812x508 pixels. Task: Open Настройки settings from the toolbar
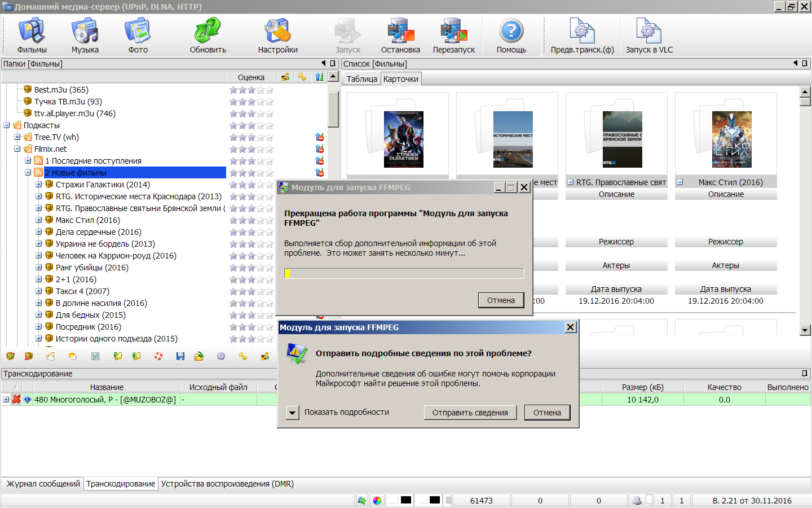point(277,36)
